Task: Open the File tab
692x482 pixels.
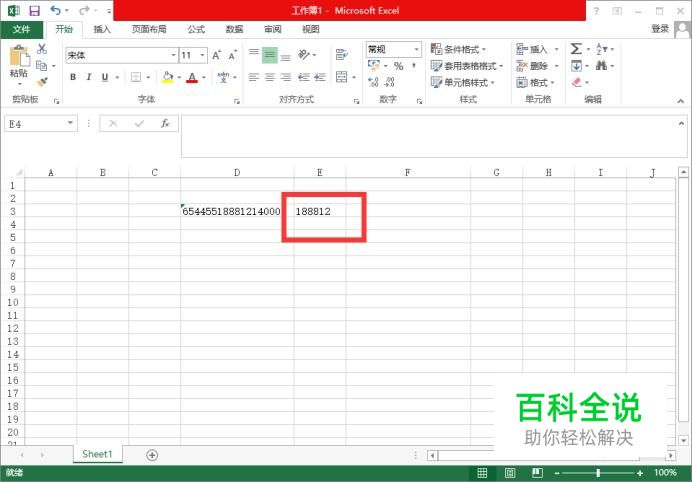Action: click(x=22, y=30)
